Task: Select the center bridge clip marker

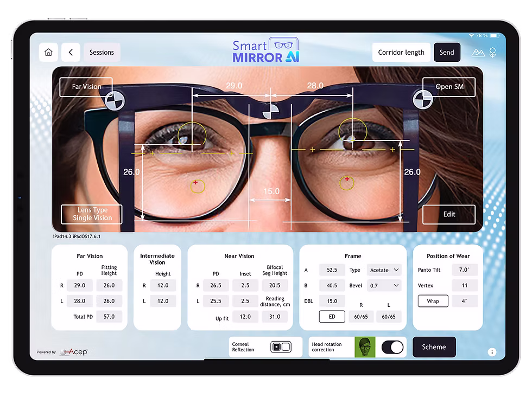Action: tap(271, 112)
